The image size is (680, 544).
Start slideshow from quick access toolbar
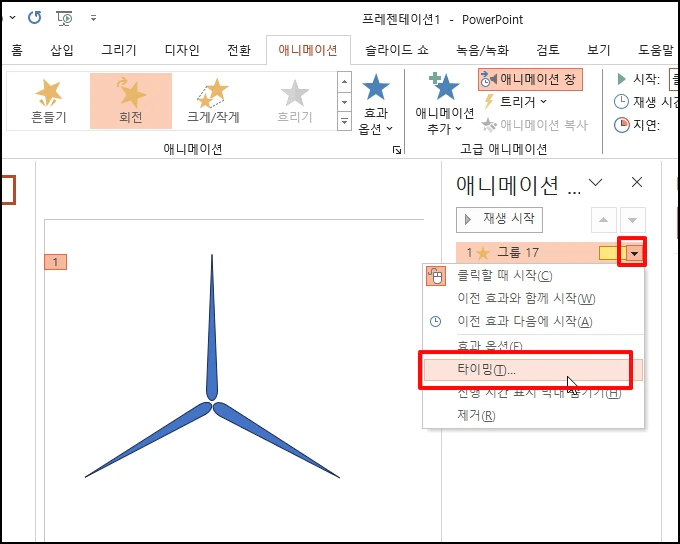point(64,18)
